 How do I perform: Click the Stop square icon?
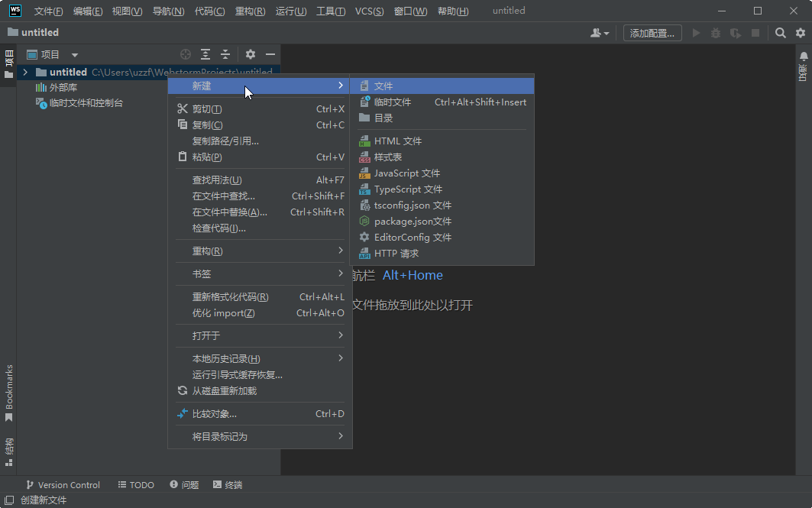click(755, 33)
